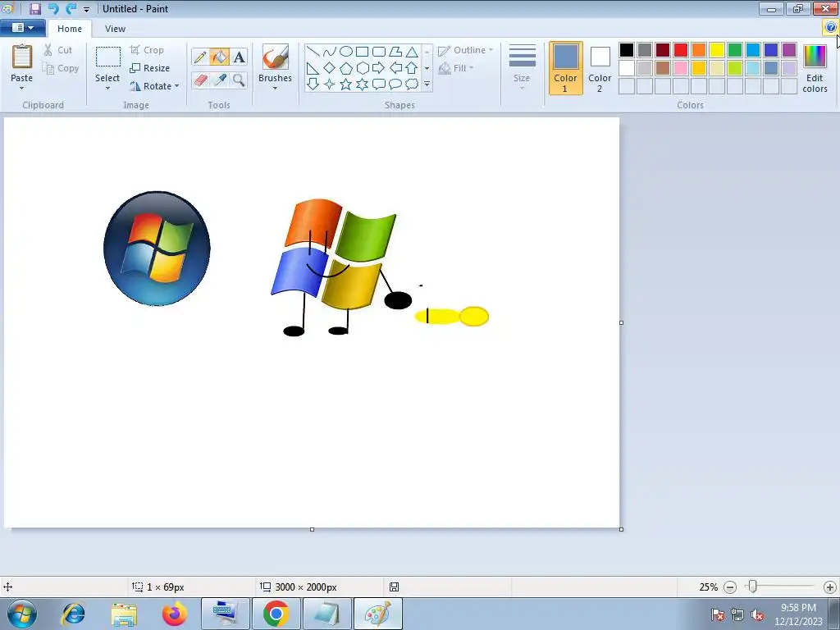Click the zoom in plus button

pyautogui.click(x=830, y=587)
